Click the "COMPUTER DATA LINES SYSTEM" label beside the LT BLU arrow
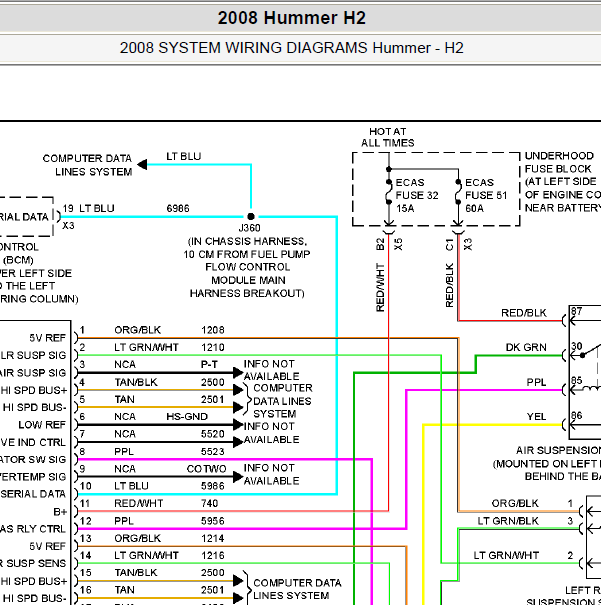Viewport: 601px width, 605px height. coord(88,165)
